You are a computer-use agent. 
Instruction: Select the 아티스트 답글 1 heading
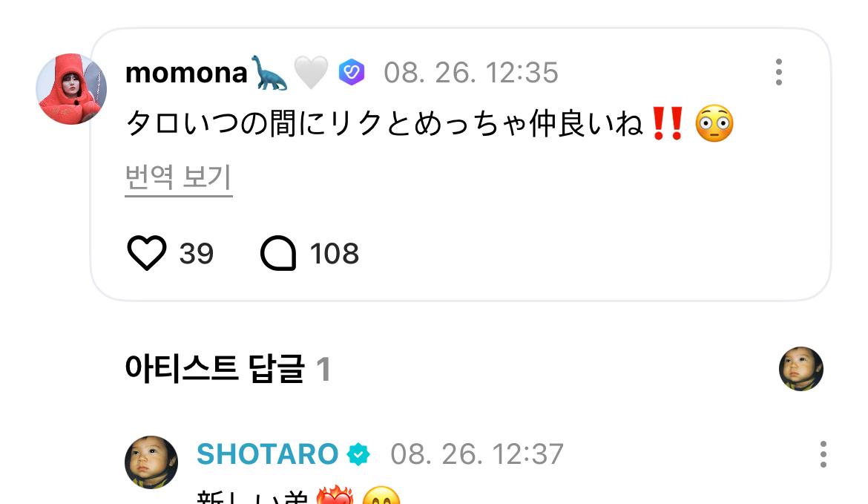tap(228, 369)
